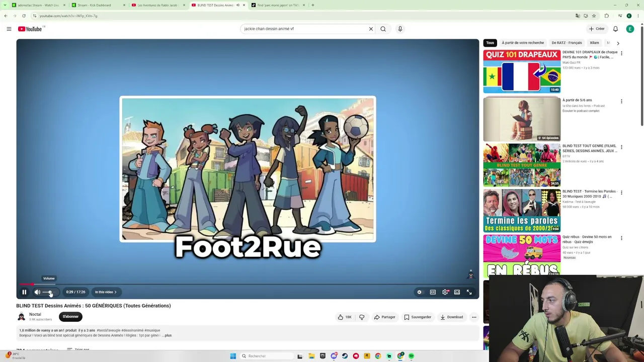644x362 pixels.
Task: Expand the 'In this video' chapters
Action: (106, 292)
